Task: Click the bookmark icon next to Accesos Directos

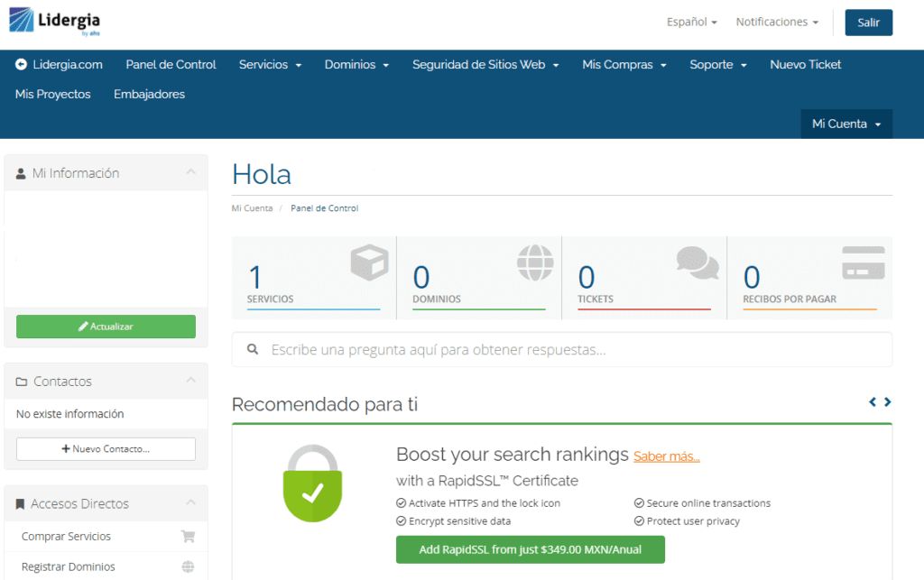Action: (20, 504)
